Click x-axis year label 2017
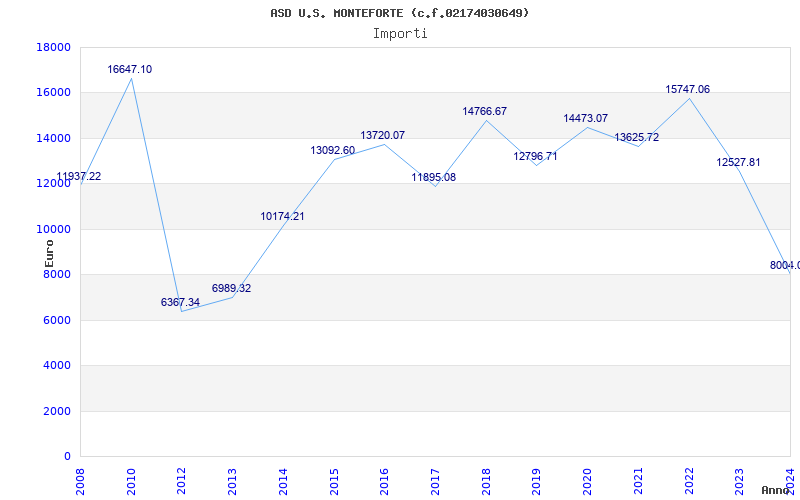This screenshot has height=500, width=800. point(435,482)
